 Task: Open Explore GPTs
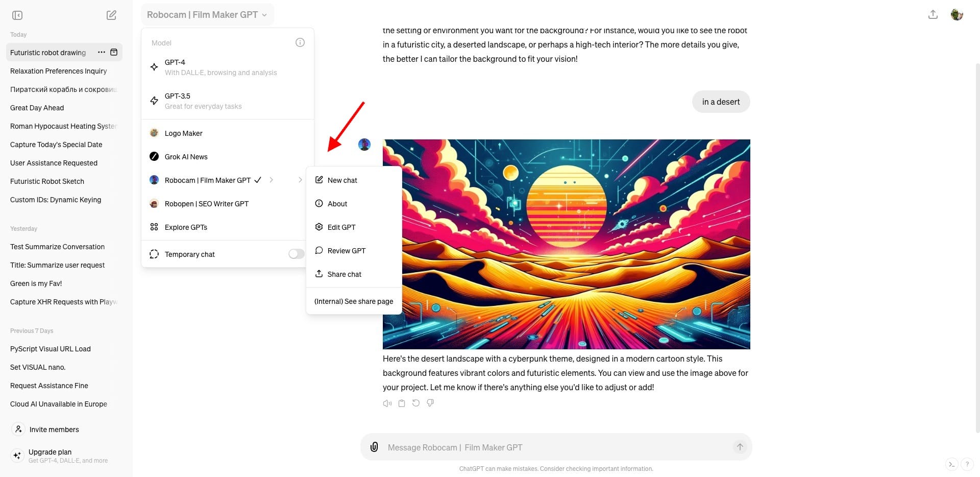[185, 227]
